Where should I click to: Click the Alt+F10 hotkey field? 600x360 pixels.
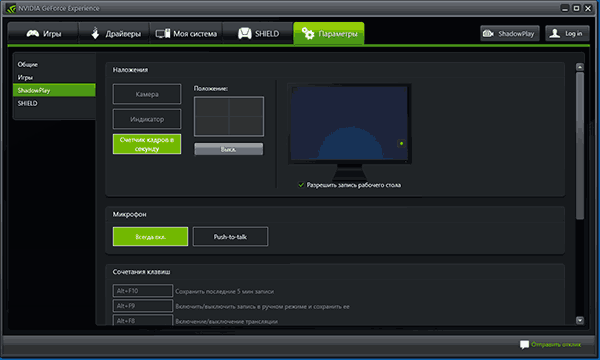[143, 291]
